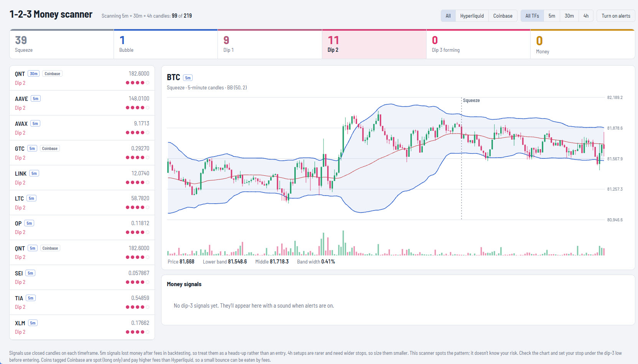Image resolution: width=638 pixels, height=364 pixels.
Task: Select the SEI row in the list
Action: [x=82, y=277]
